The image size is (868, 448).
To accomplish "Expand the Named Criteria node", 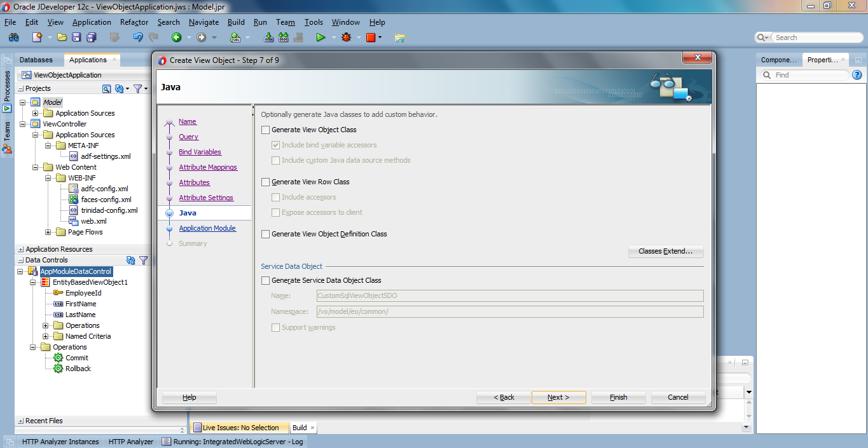I will pyautogui.click(x=45, y=336).
